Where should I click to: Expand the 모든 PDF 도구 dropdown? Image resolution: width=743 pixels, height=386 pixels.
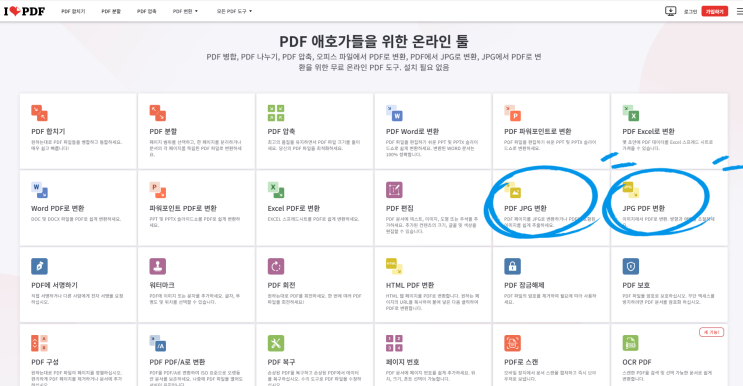[x=235, y=11]
